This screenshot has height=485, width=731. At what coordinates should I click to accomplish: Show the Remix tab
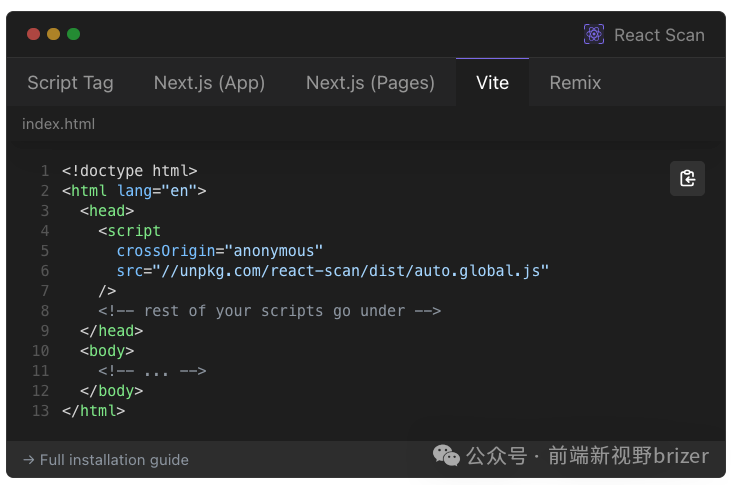tap(575, 82)
